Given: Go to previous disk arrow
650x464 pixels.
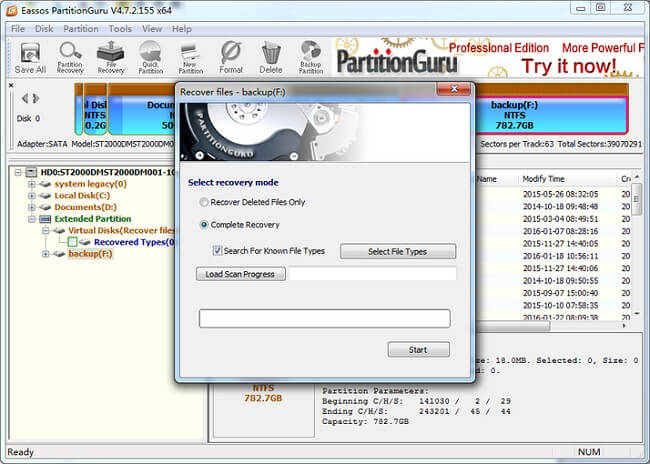Looking at the screenshot, I should [x=25, y=98].
